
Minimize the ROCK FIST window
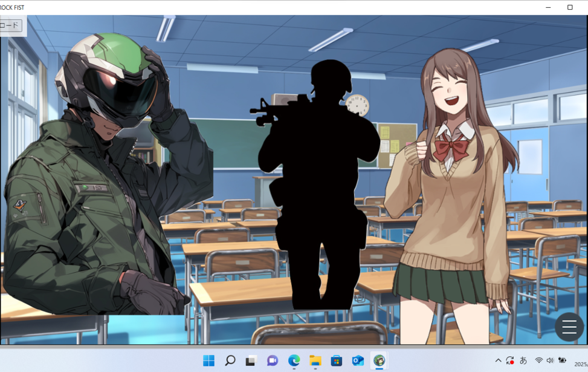[548, 7]
